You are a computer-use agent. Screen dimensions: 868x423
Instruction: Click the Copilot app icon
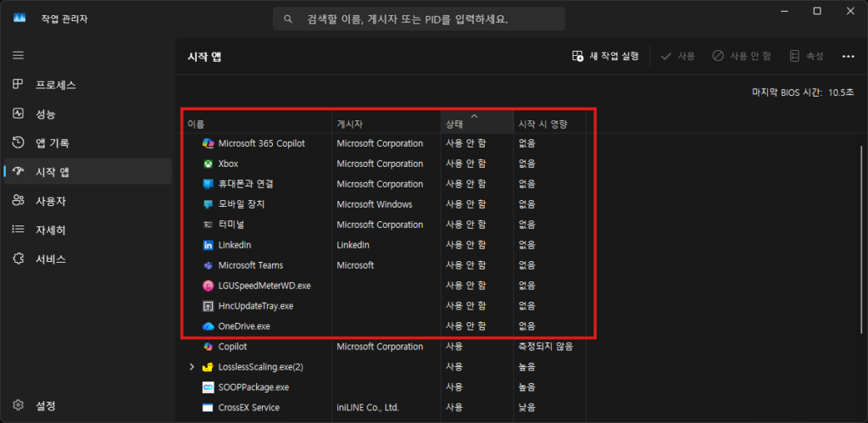(209, 347)
